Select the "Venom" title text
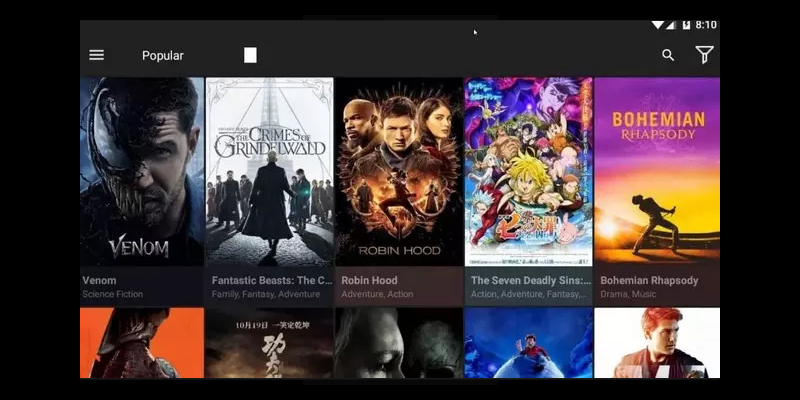This screenshot has height=400, width=800. tap(99, 280)
